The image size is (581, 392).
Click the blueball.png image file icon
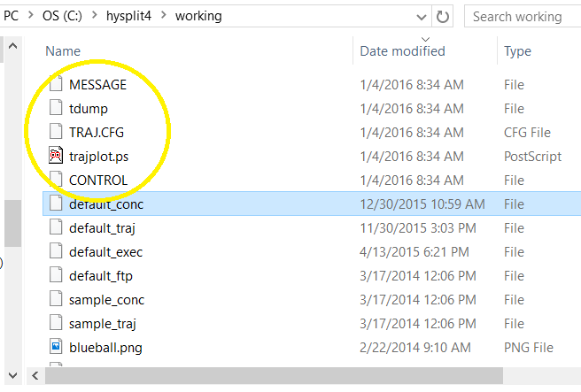57,348
